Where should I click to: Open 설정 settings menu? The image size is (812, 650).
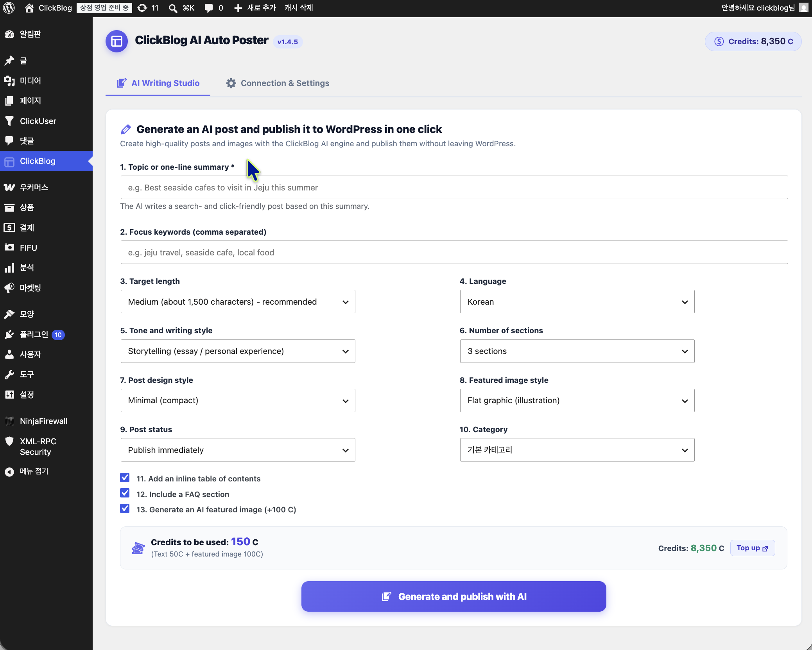[46, 395]
